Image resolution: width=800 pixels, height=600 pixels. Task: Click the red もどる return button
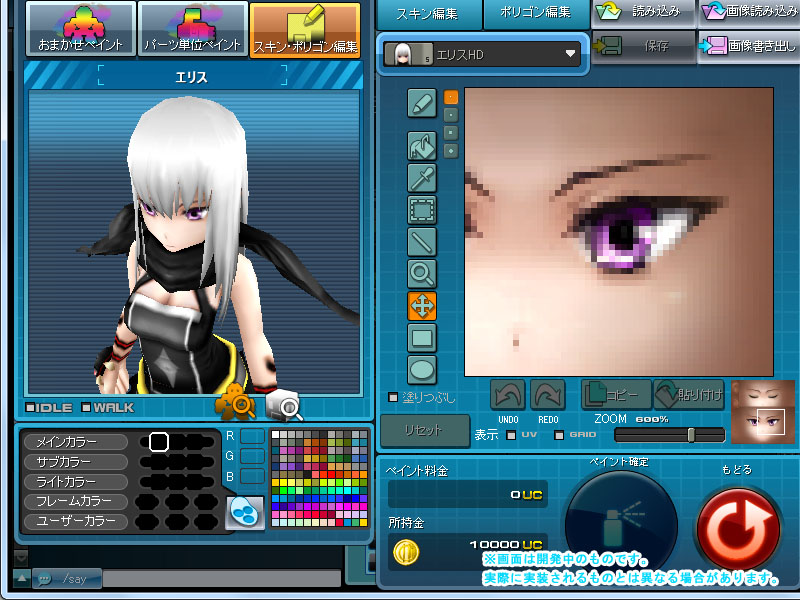coord(738,529)
